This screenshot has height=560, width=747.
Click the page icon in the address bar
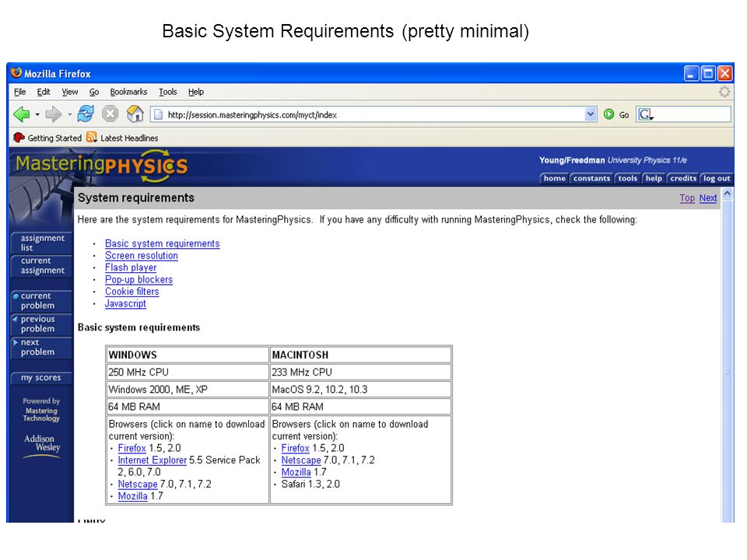(x=159, y=115)
